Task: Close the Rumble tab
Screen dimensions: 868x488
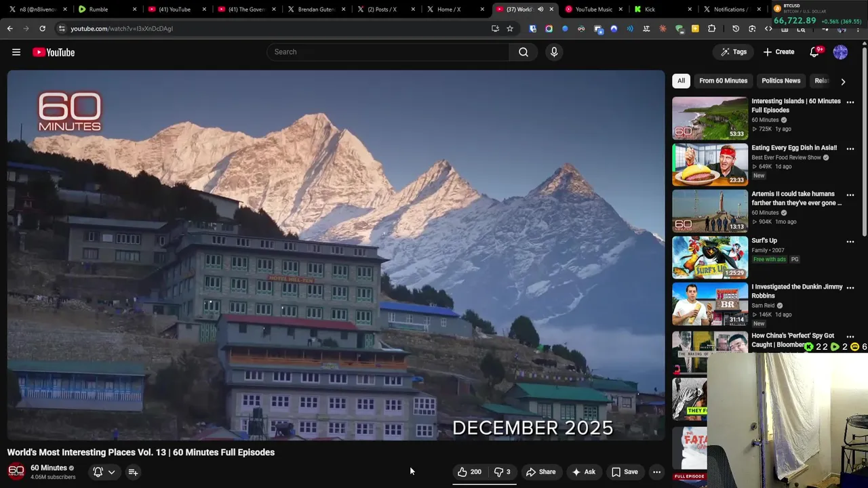Action: [134, 9]
